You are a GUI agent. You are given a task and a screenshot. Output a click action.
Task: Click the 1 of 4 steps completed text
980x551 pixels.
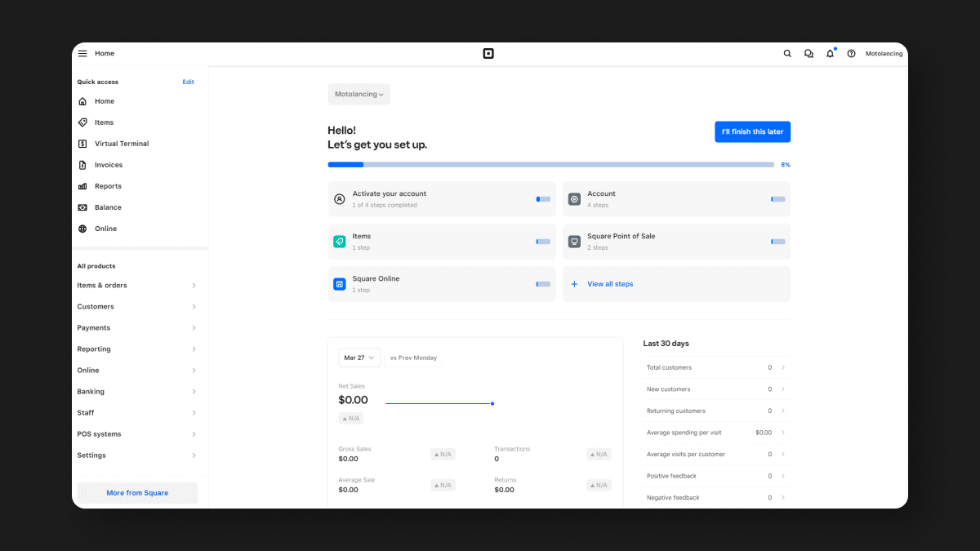(x=385, y=205)
